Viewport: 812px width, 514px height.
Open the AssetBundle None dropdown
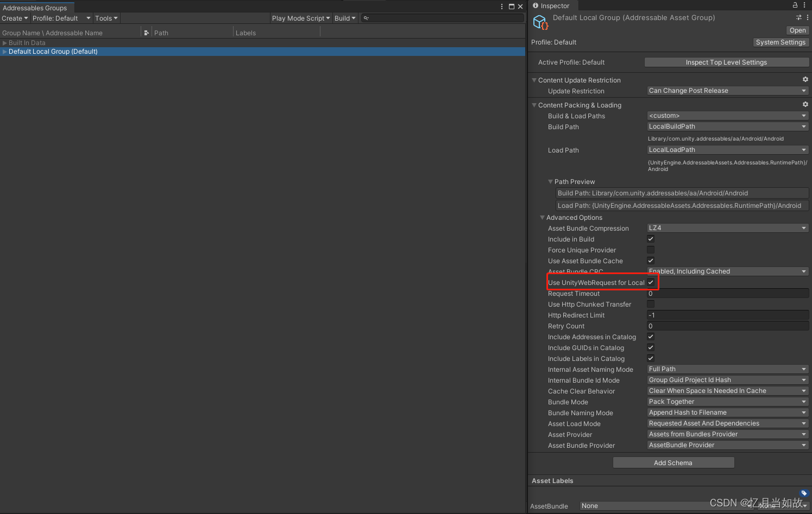point(665,506)
